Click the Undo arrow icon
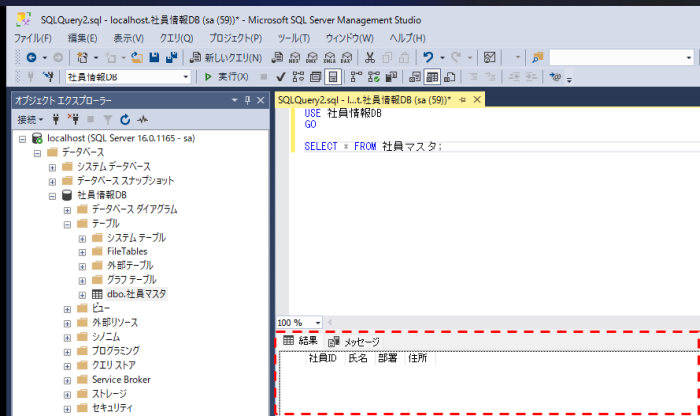700x416 pixels. [429, 57]
